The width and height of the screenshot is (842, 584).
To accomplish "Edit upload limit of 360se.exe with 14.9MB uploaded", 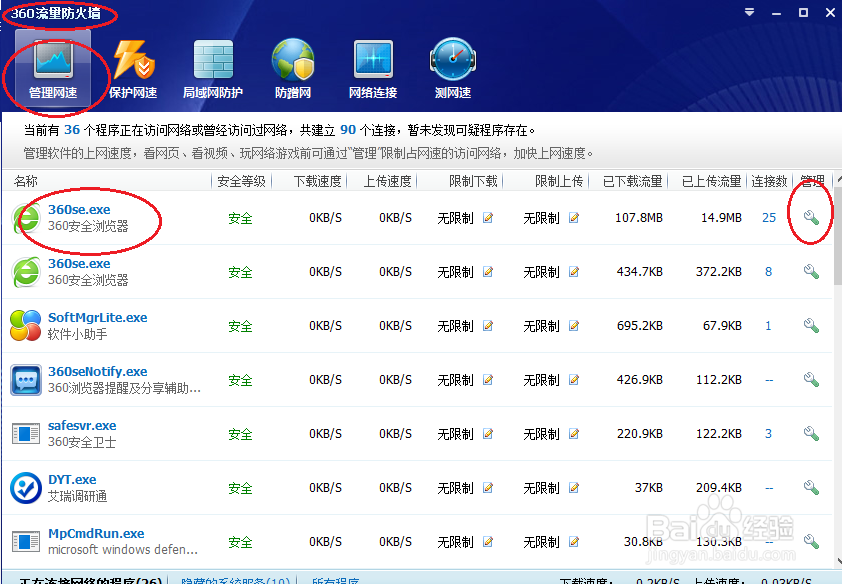I will click(574, 217).
